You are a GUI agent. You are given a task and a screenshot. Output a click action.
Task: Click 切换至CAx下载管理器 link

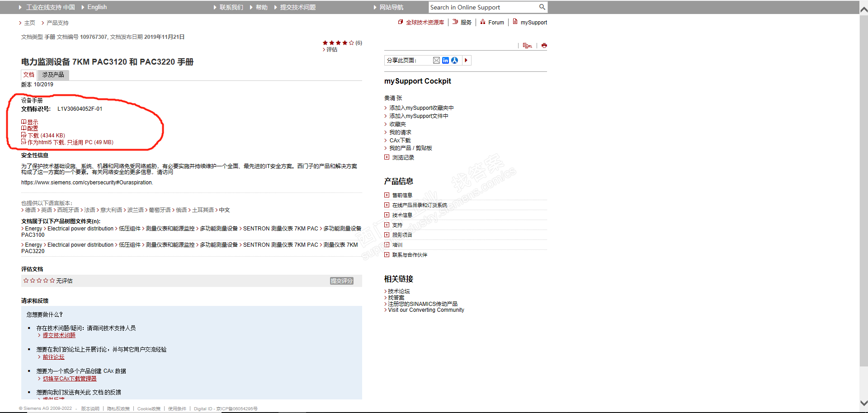70,379
